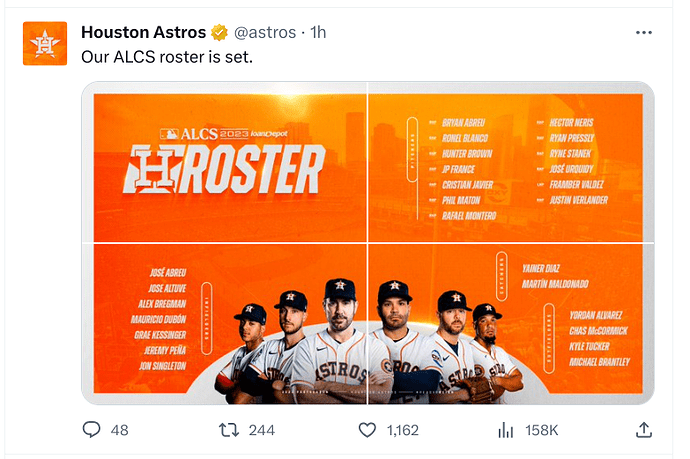Open the Houston Astros display name link

tap(143, 32)
